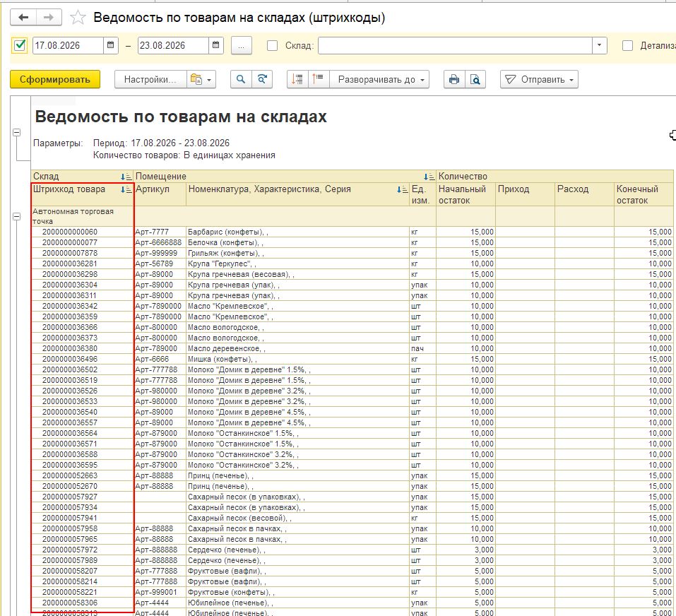Go back with the left arrow button
The height and width of the screenshot is (616, 676).
coord(23,17)
